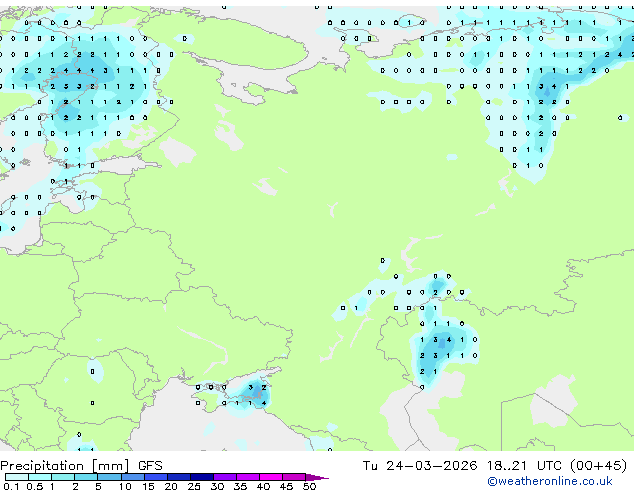This screenshot has width=634, height=490.
Task: Click the legend label "0.1"
Action: click(11, 486)
